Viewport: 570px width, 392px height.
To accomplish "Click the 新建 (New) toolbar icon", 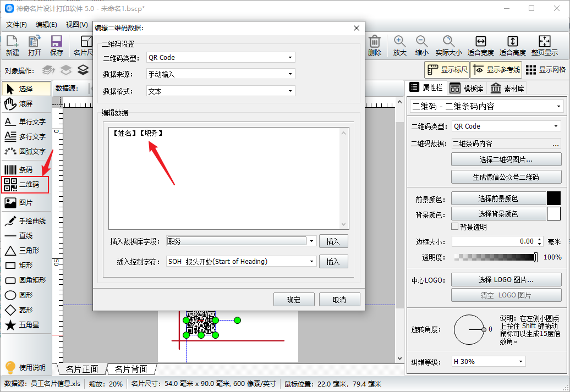I will [x=12, y=46].
